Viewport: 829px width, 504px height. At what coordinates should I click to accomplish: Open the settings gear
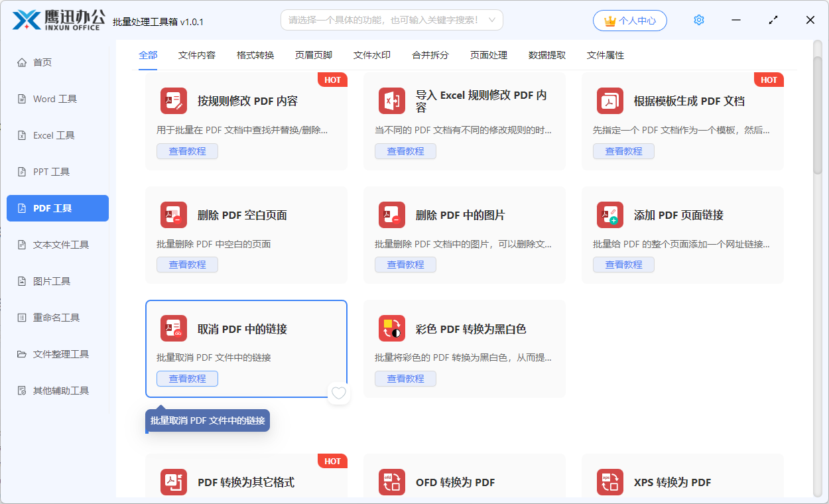[698, 20]
